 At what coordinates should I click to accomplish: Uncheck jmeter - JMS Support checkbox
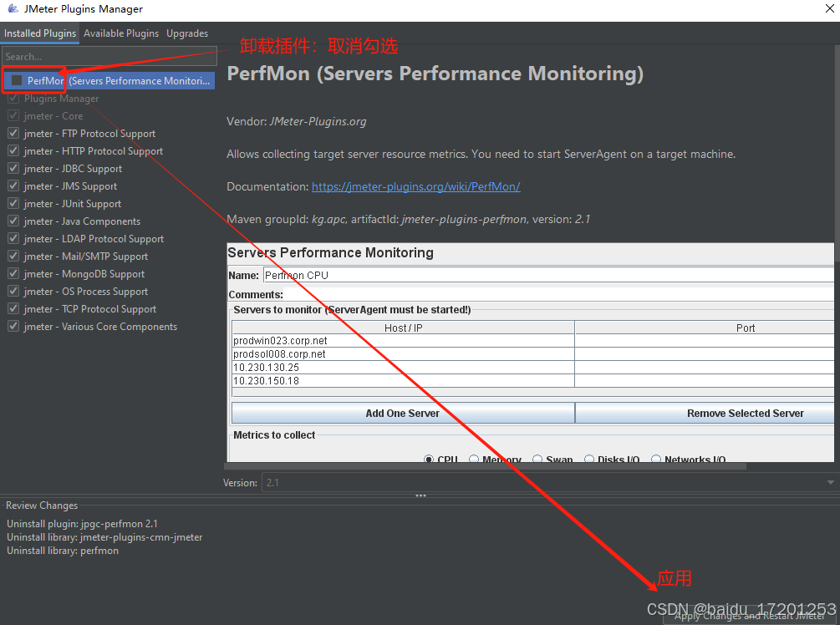click(14, 185)
